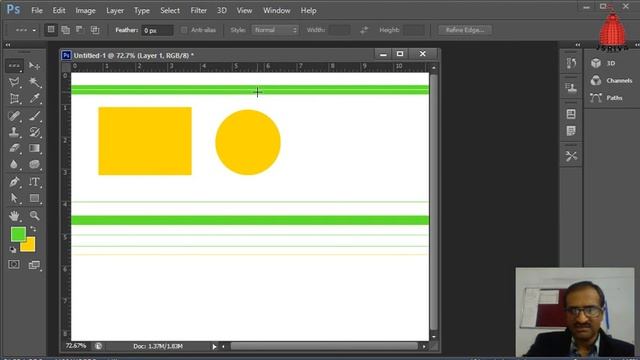640x360 pixels.
Task: Choose Add to selection mode
Action: click(65, 30)
